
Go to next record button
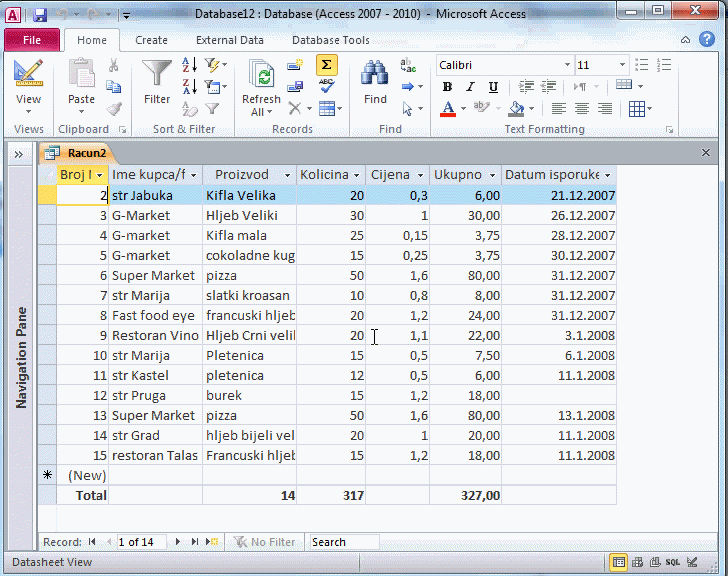click(177, 542)
